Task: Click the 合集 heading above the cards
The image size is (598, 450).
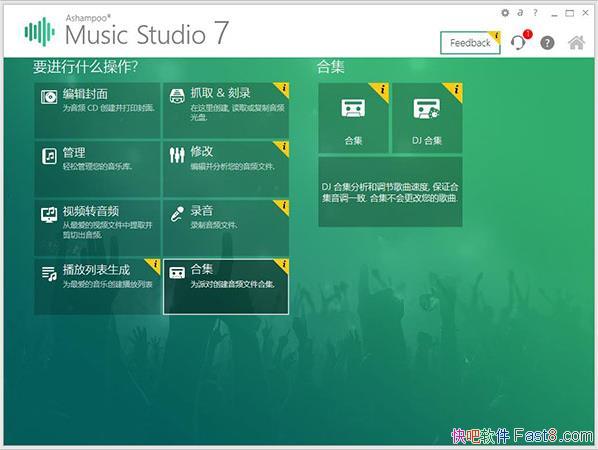Action: coord(331,67)
